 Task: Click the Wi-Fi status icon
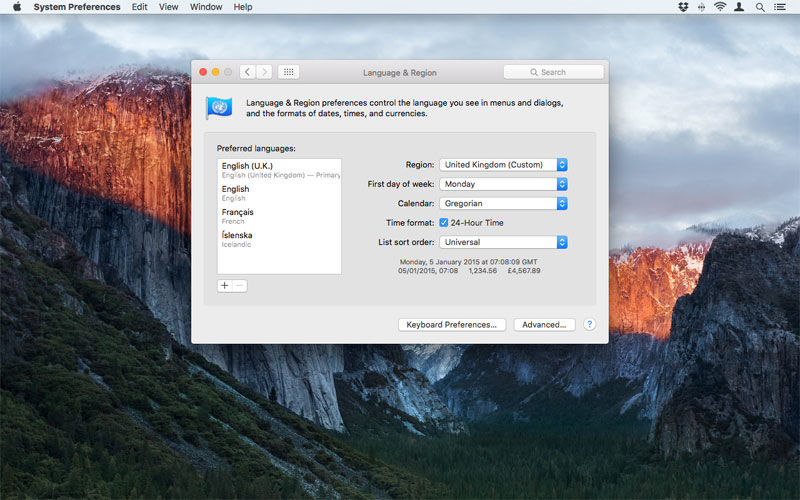[x=720, y=7]
